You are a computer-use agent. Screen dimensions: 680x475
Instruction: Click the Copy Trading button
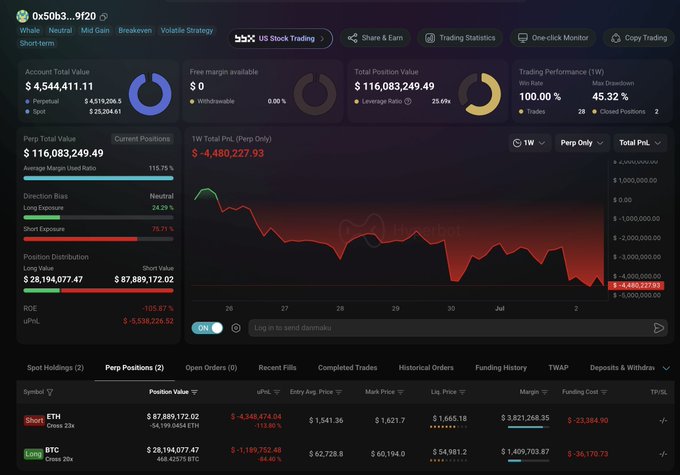point(639,38)
